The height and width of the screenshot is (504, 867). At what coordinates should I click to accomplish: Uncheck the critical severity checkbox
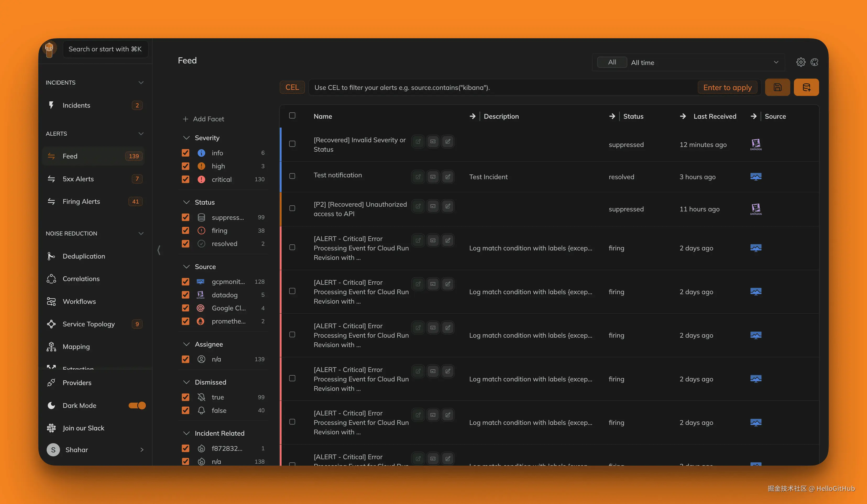[185, 179]
